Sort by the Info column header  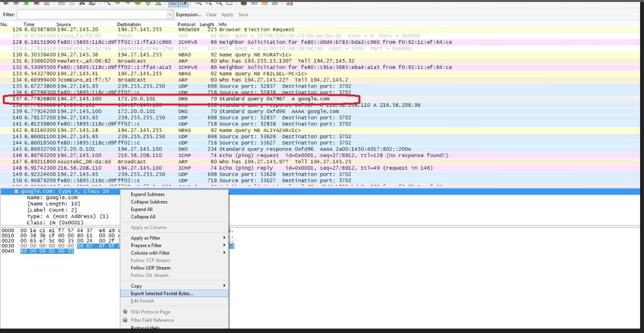(x=223, y=24)
